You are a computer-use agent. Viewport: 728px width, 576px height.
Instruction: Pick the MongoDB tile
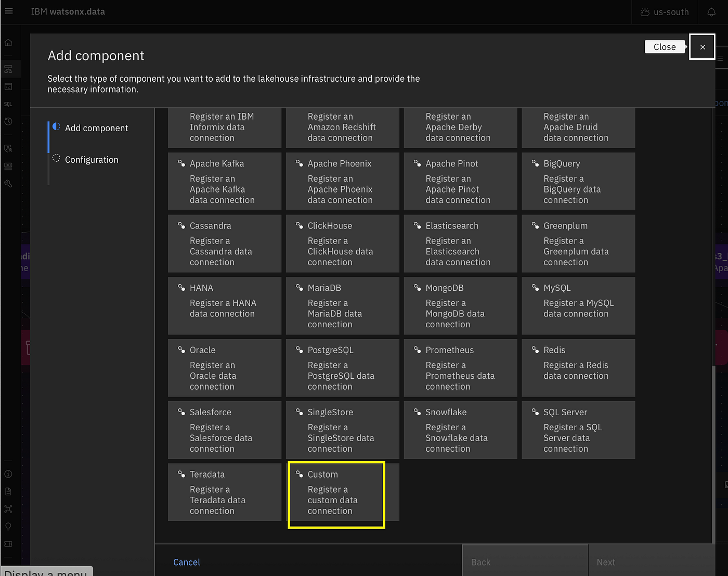click(461, 306)
